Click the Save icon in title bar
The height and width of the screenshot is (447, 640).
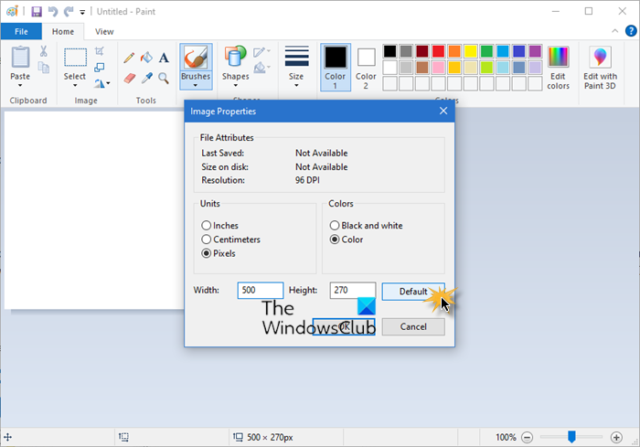point(37,11)
